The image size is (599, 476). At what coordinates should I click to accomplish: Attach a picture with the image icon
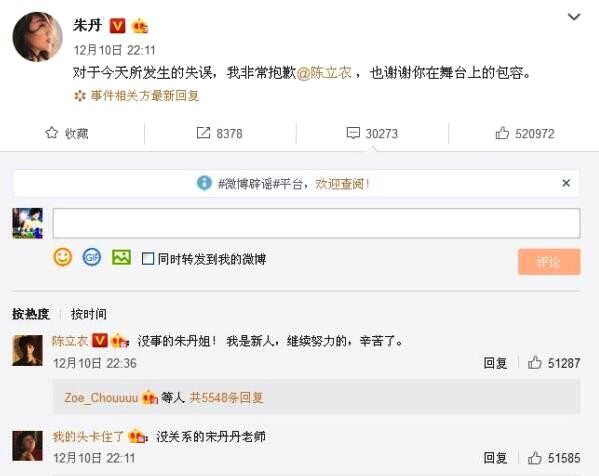[121, 257]
